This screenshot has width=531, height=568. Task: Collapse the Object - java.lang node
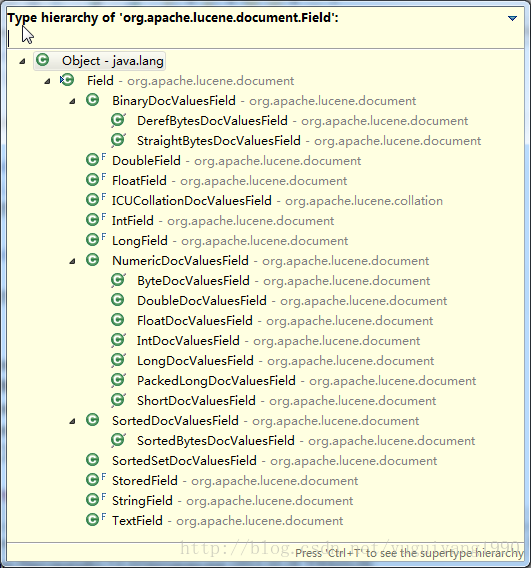[x=22, y=61]
